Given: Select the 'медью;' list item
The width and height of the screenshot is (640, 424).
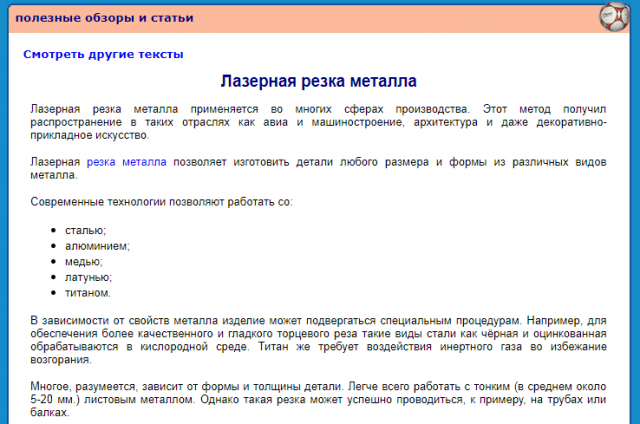Looking at the screenshot, I should tap(84, 262).
